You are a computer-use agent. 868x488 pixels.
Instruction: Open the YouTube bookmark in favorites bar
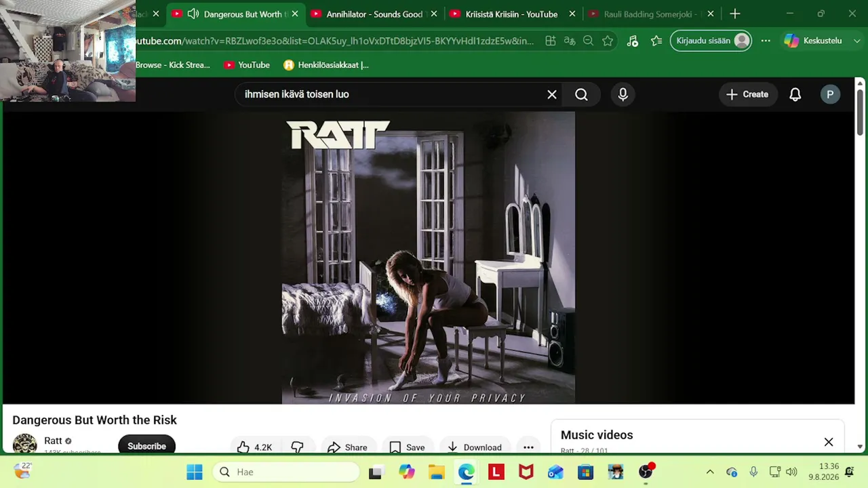click(247, 65)
